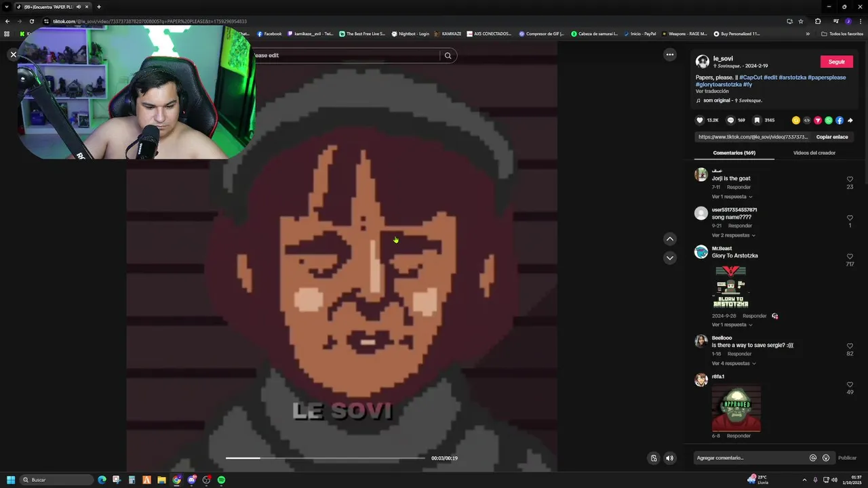This screenshot has height=488, width=868.
Task: Go to previous video with up arrow
Action: 670,239
